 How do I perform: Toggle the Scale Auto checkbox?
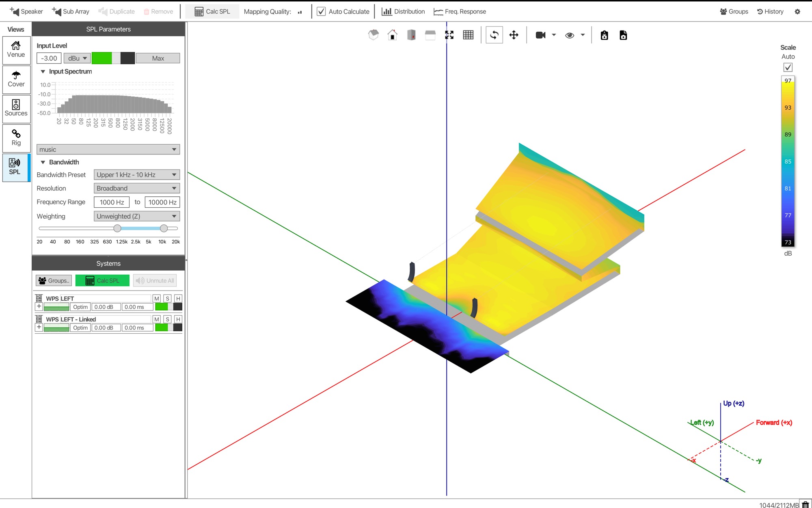point(788,67)
